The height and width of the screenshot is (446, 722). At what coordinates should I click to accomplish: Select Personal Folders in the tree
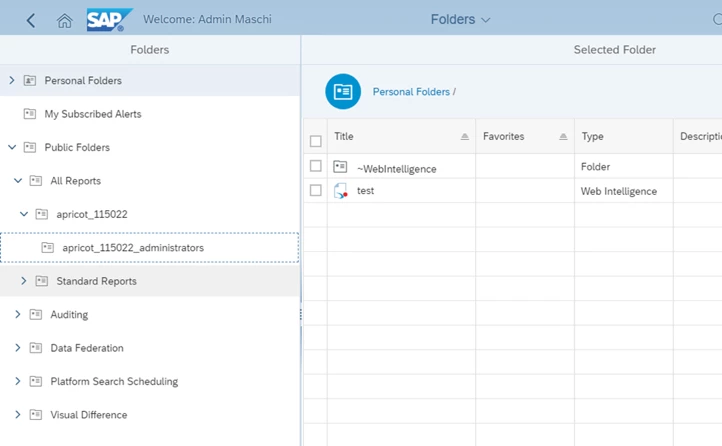point(83,81)
